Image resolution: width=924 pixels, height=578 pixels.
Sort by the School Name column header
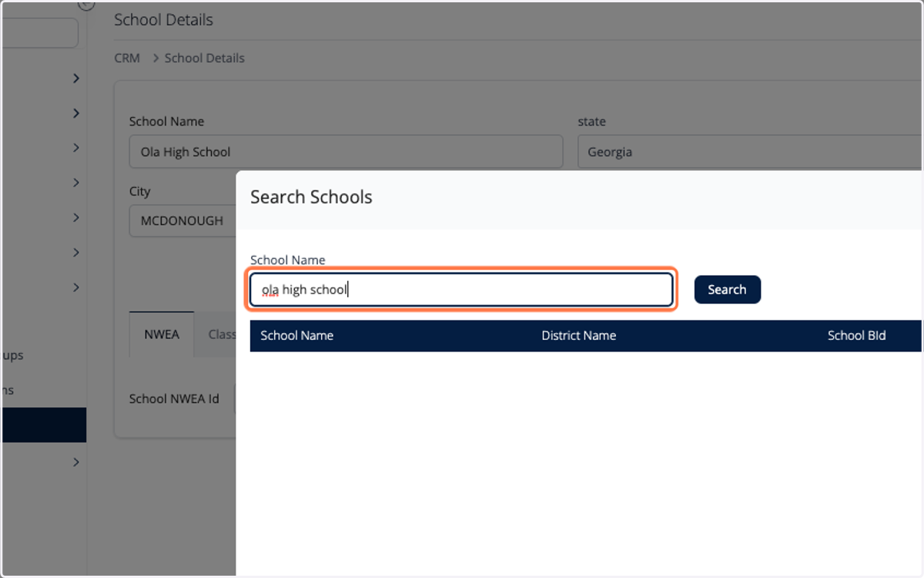pyautogui.click(x=296, y=335)
